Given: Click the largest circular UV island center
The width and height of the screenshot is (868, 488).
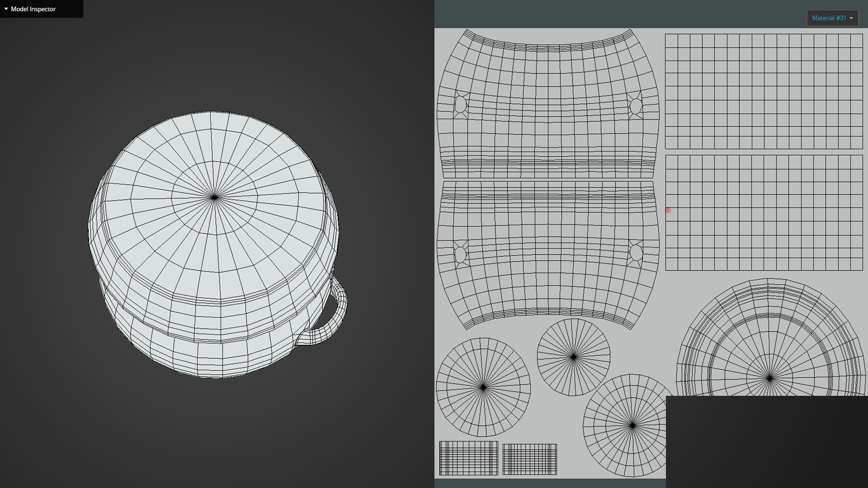Looking at the screenshot, I should (769, 378).
